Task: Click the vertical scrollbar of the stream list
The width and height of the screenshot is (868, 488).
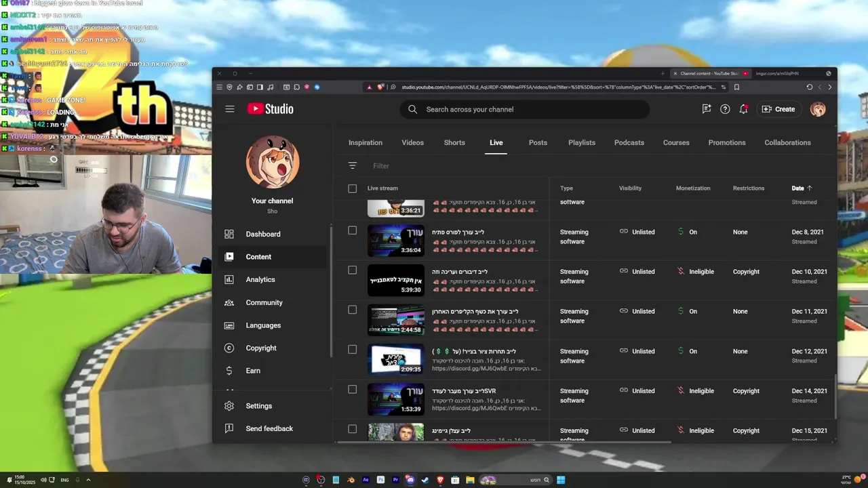Action: click(x=835, y=396)
